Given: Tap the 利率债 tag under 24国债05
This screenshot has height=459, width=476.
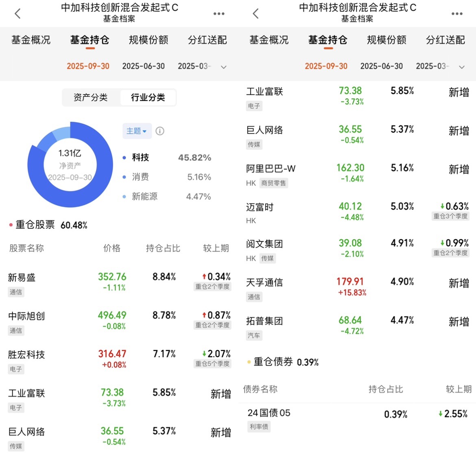Looking at the screenshot, I should click(x=259, y=426).
